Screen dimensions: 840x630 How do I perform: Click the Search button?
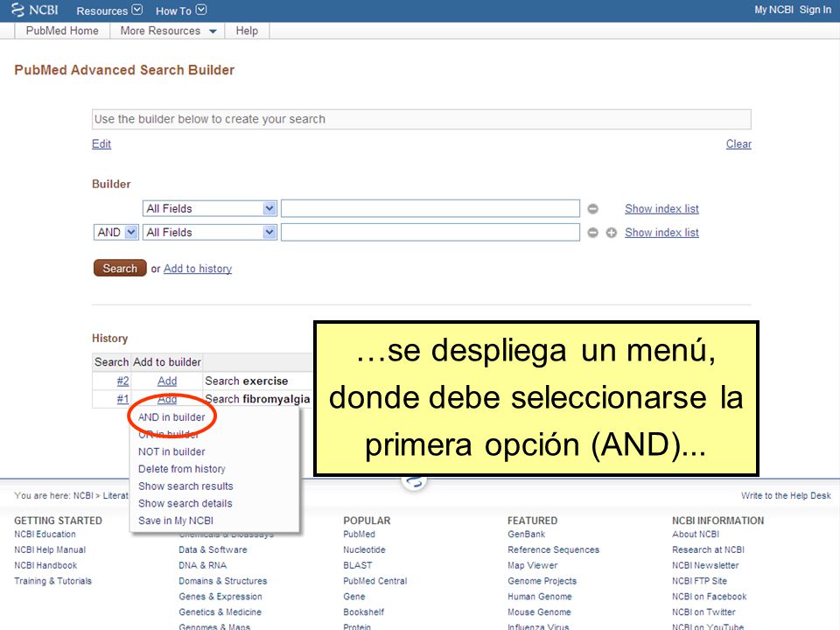tap(120, 269)
